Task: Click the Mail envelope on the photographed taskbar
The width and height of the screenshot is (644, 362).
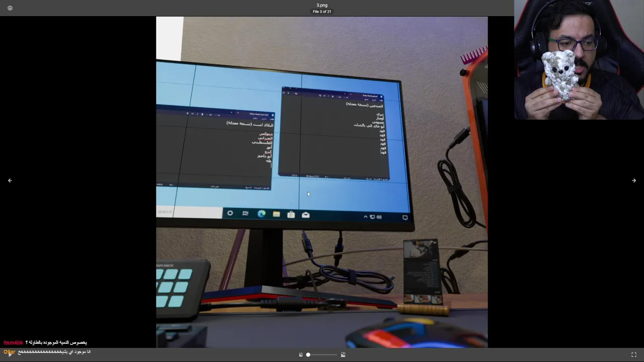Action: 305,215
